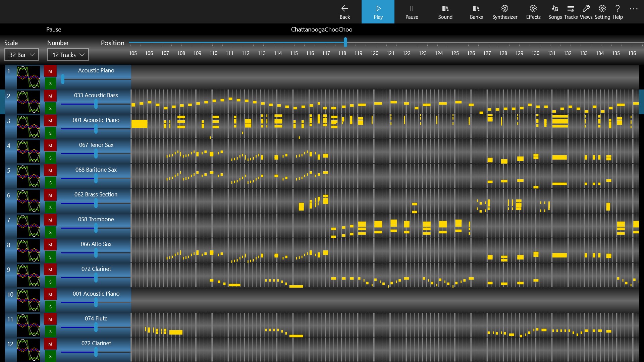Mute the 074 Flute track
This screenshot has height=362, width=644.
pyautogui.click(x=50, y=319)
